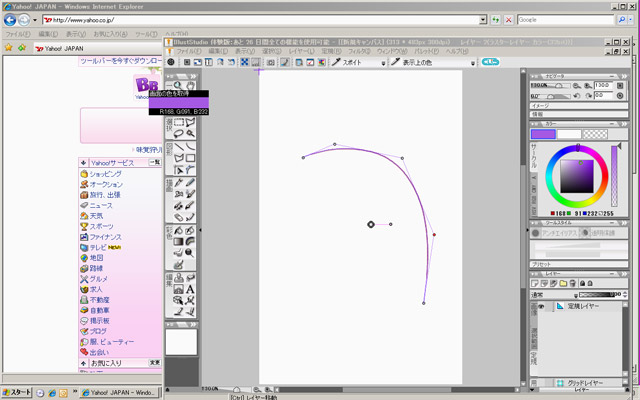Viewport: 640px width, 400px height.
Task: Open Internet Explorer address bar dropdown arrow
Action: tap(483, 20)
